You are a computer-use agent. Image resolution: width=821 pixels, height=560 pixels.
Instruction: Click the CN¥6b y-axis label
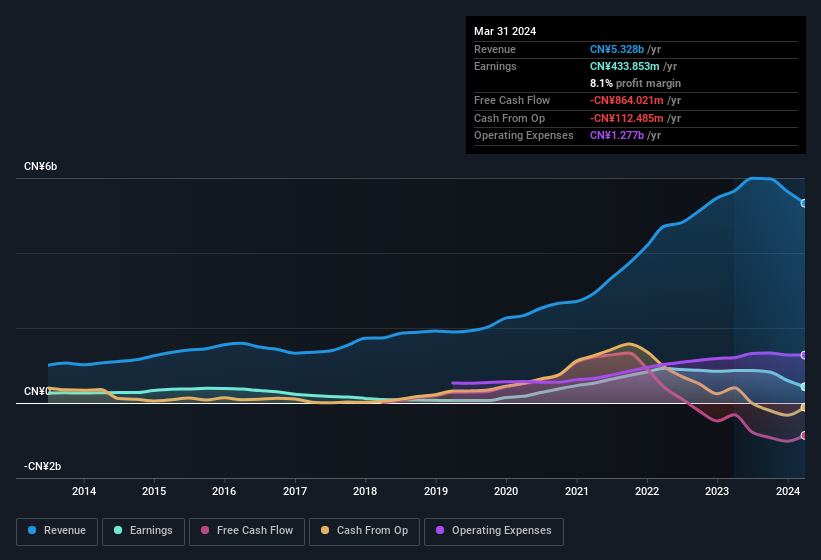coord(41,166)
